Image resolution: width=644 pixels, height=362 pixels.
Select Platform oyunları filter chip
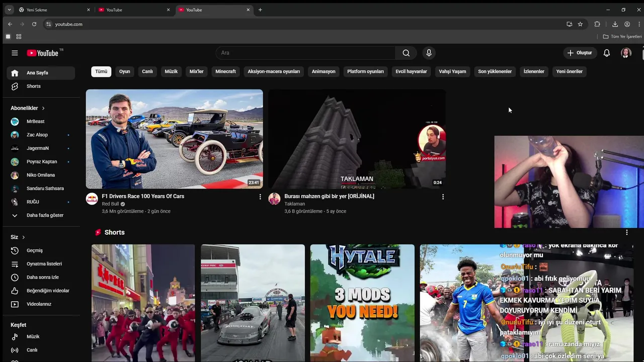(x=365, y=71)
